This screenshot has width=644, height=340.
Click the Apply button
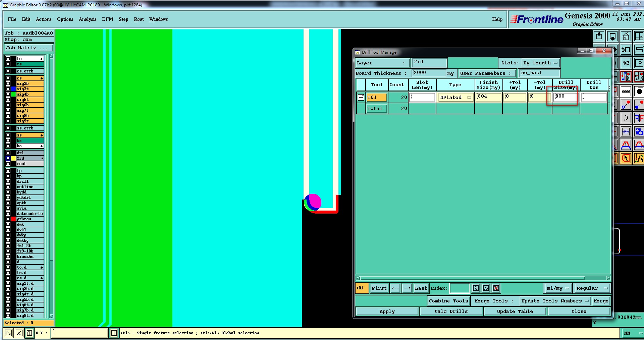click(387, 311)
